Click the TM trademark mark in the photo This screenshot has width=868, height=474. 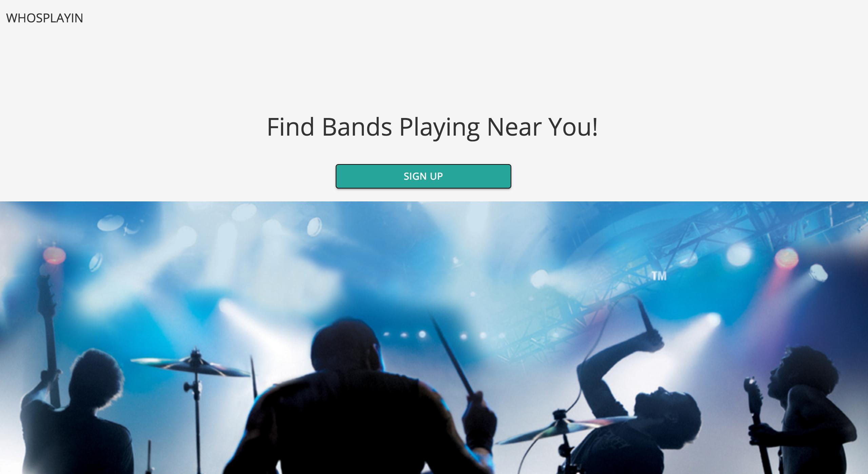tap(659, 276)
